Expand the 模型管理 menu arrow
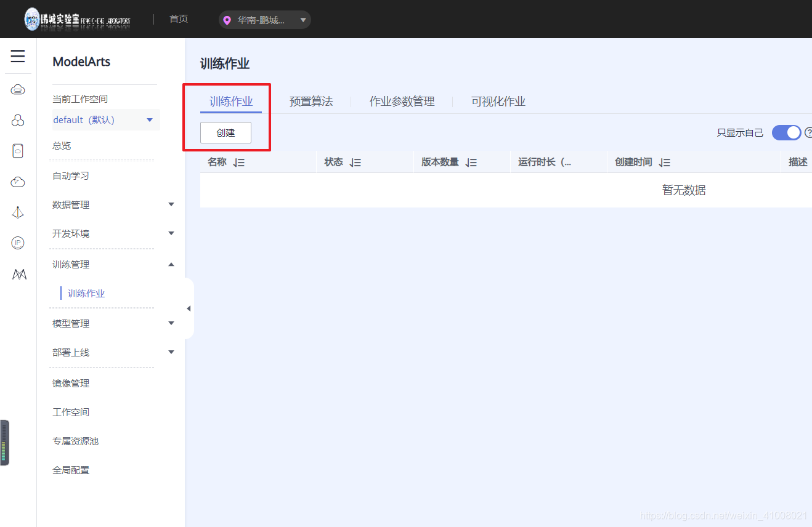This screenshot has width=812, height=527. coord(171,323)
